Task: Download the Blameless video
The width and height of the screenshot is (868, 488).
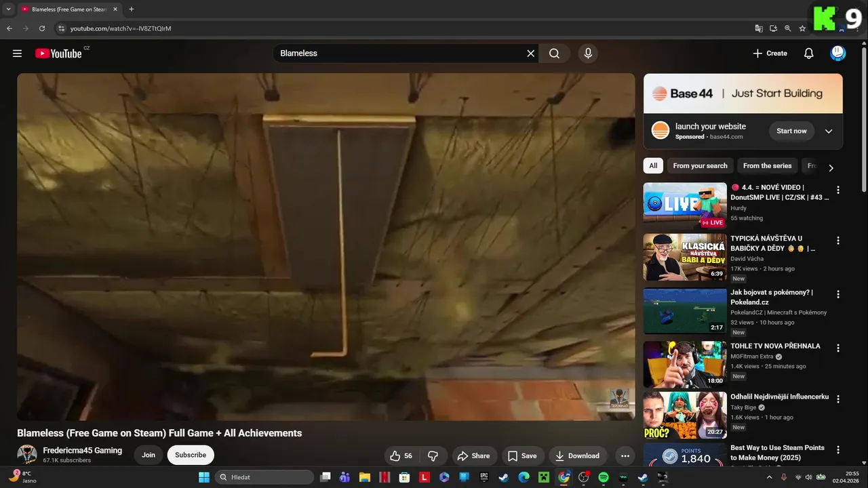Action: click(x=577, y=455)
